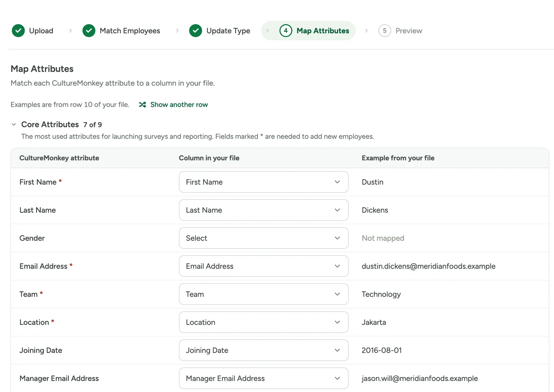Open the Gender Select dropdown
Screen dimensions: 554x392
click(x=264, y=238)
